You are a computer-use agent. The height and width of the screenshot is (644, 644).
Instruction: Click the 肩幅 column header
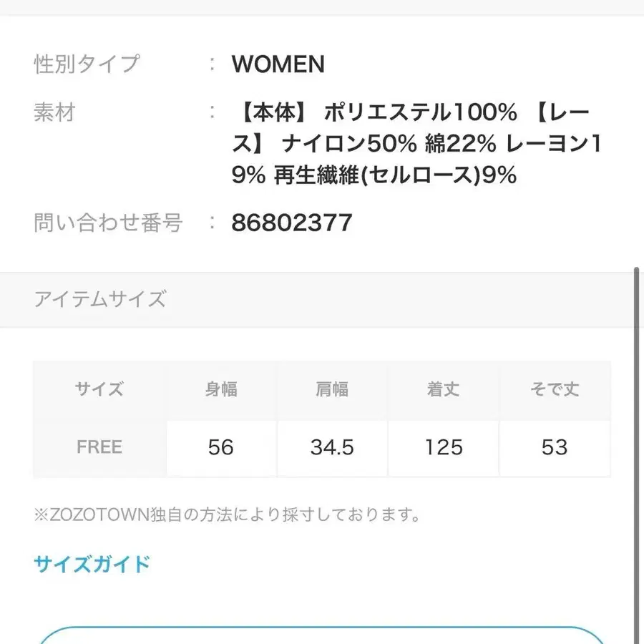[x=333, y=389]
